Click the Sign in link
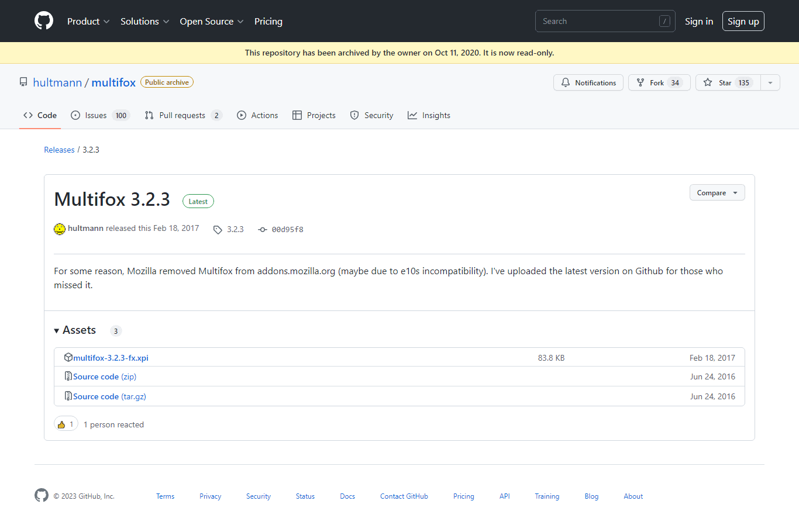The width and height of the screenshot is (799, 532). (x=699, y=21)
